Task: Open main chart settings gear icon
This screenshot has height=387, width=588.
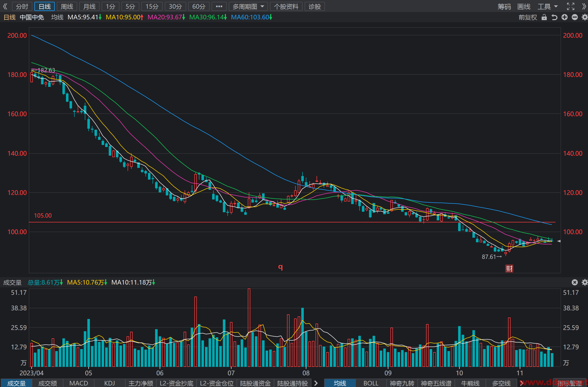Action: (585, 17)
